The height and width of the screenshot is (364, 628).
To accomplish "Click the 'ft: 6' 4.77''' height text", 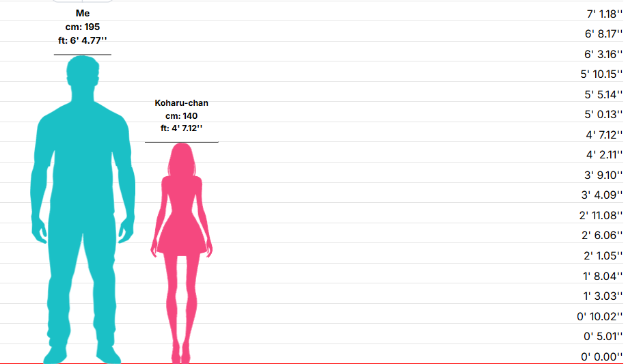I will click(83, 40).
